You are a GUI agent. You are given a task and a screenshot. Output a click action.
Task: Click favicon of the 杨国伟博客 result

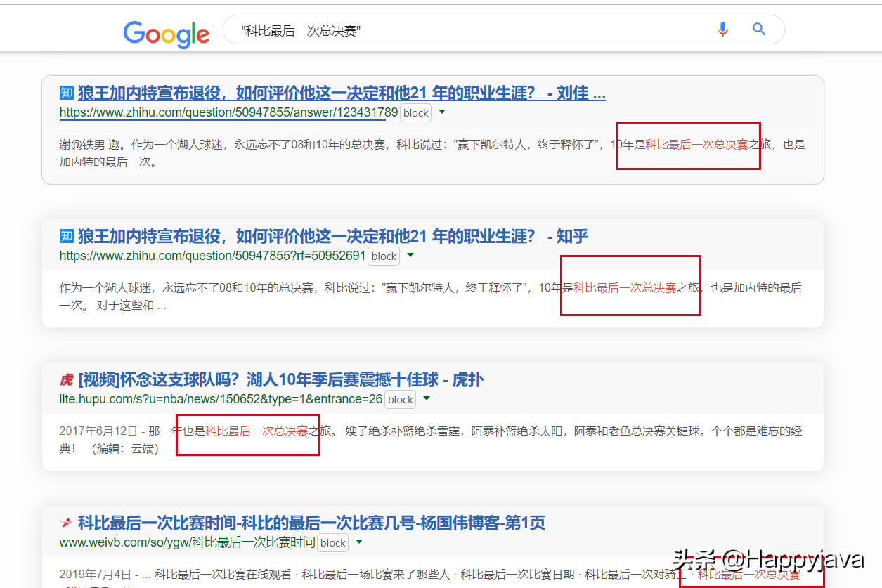(66, 523)
